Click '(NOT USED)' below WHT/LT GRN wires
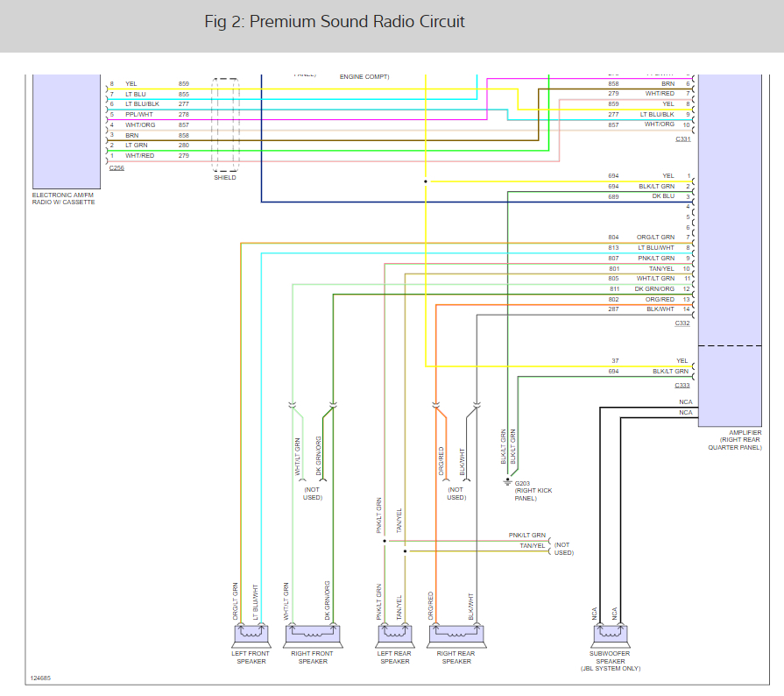The image size is (784, 696). pos(313,494)
